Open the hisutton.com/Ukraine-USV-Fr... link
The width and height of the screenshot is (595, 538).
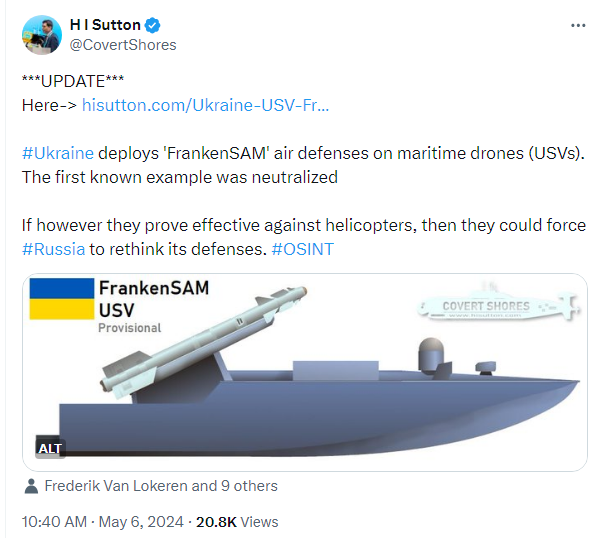tap(205, 105)
